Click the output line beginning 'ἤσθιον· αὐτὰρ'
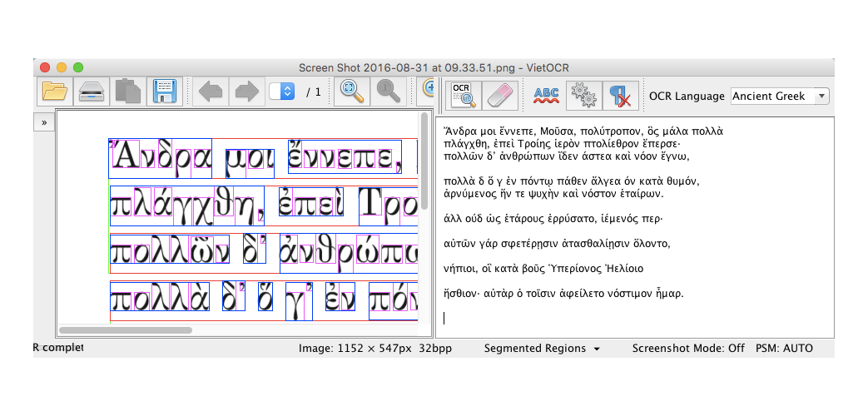The image size is (868, 416). click(x=564, y=294)
